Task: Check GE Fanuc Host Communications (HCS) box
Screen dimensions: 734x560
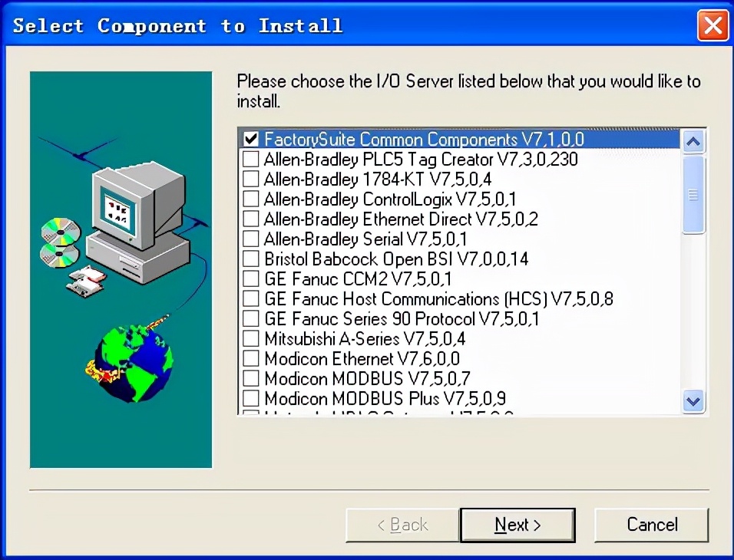Action: tap(251, 298)
